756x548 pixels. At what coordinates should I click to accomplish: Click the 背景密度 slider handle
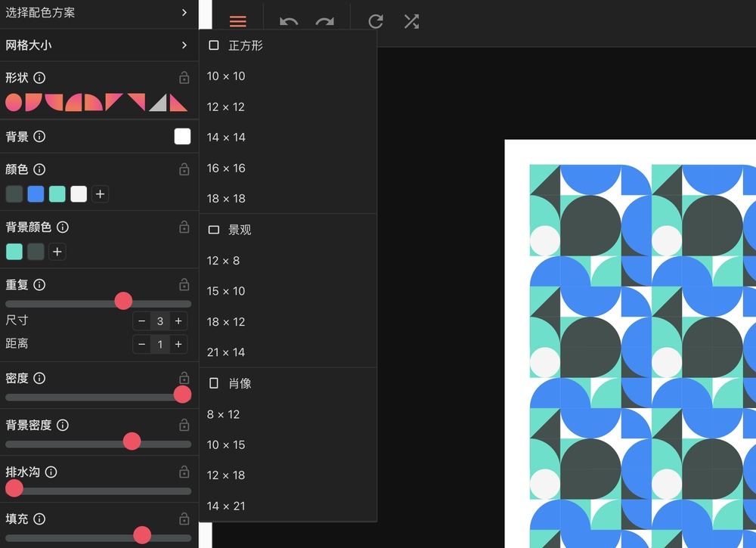[132, 441]
